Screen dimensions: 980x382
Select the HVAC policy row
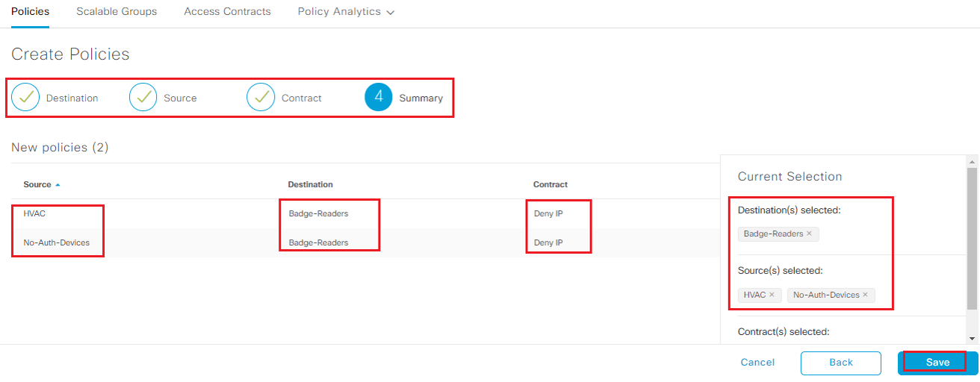[x=365, y=213]
